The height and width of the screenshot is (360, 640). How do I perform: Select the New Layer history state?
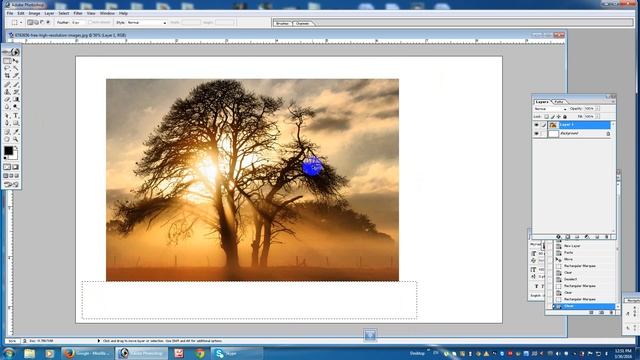click(572, 246)
